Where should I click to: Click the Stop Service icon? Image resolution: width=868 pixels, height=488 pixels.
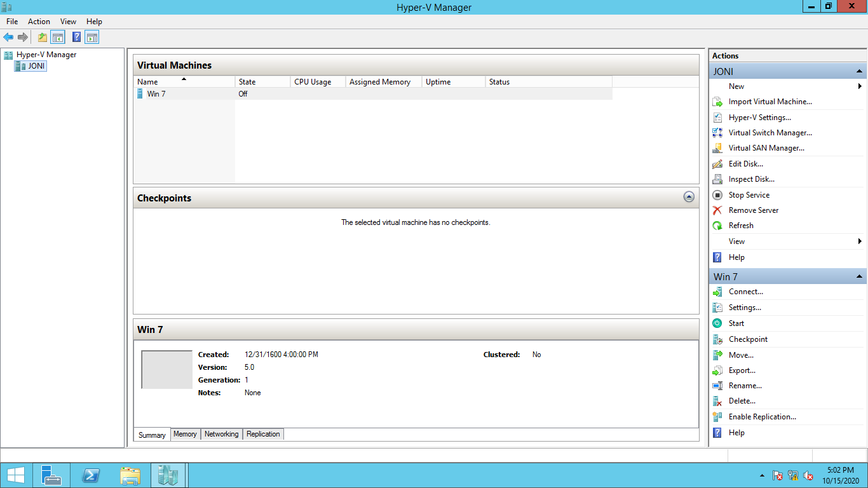pyautogui.click(x=717, y=195)
